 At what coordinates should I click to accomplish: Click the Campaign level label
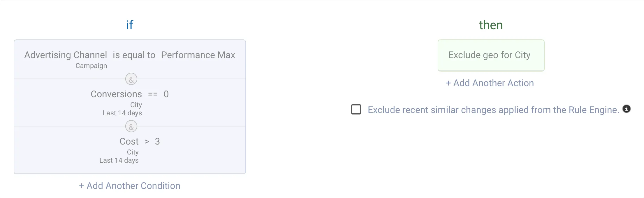pos(91,66)
